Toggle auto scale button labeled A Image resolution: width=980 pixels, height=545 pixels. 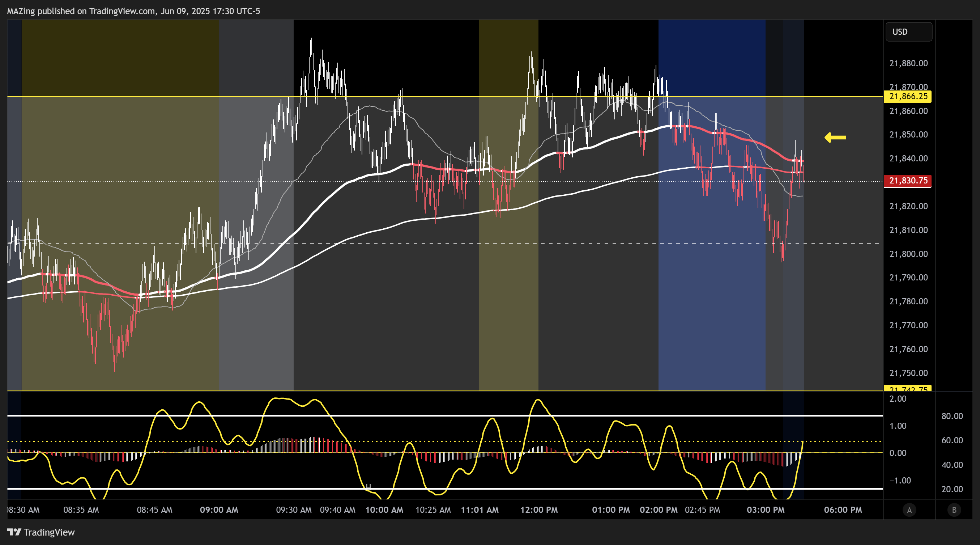909,510
